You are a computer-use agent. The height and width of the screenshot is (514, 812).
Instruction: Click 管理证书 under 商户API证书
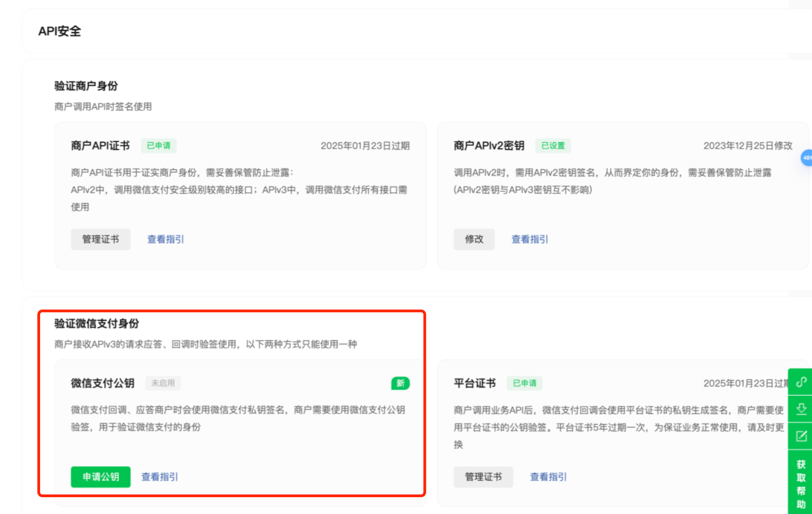tap(101, 239)
